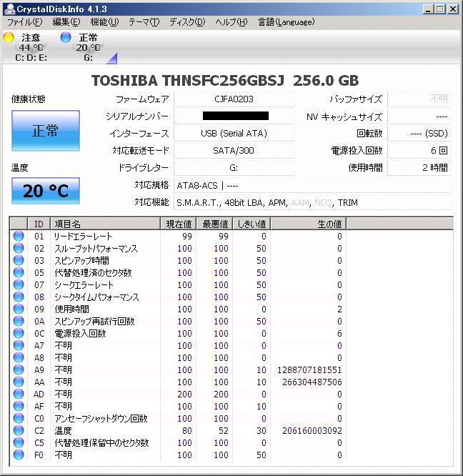The width and height of the screenshot is (463, 476).
Task: Click status icon for row AF
Action: pos(19,406)
